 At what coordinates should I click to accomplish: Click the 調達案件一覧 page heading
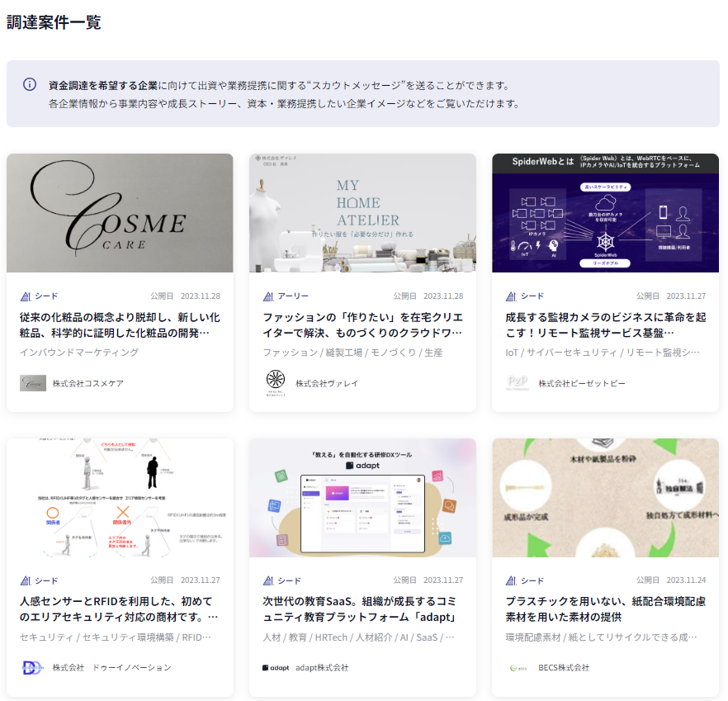point(54,21)
